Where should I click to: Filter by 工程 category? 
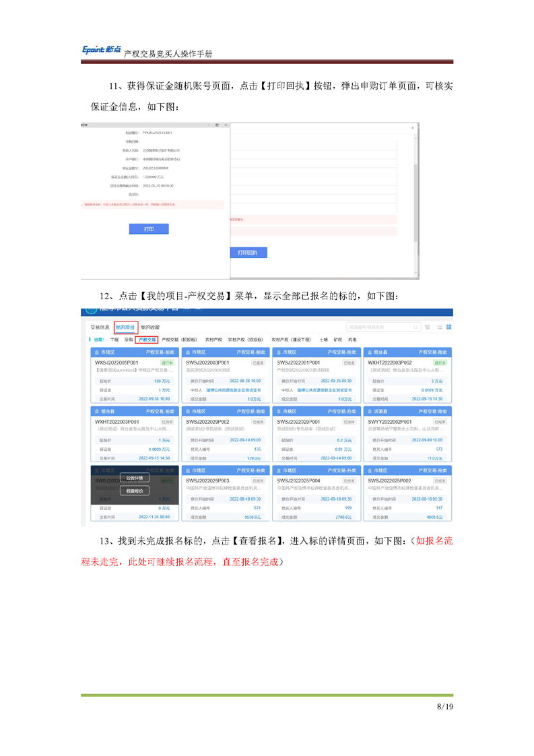(114, 340)
